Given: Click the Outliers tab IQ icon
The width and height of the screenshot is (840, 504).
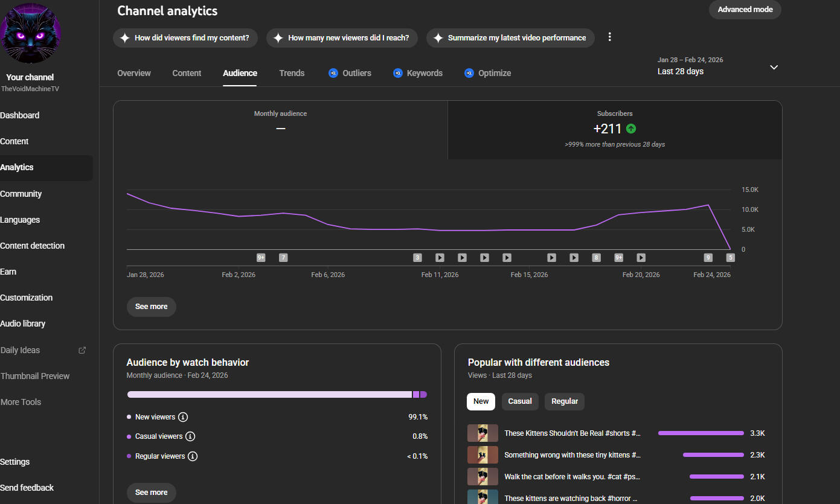Looking at the screenshot, I should [333, 73].
